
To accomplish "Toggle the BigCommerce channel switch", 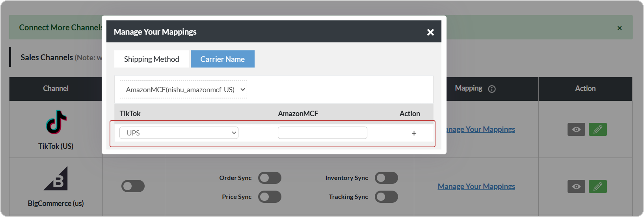I will point(133,186).
